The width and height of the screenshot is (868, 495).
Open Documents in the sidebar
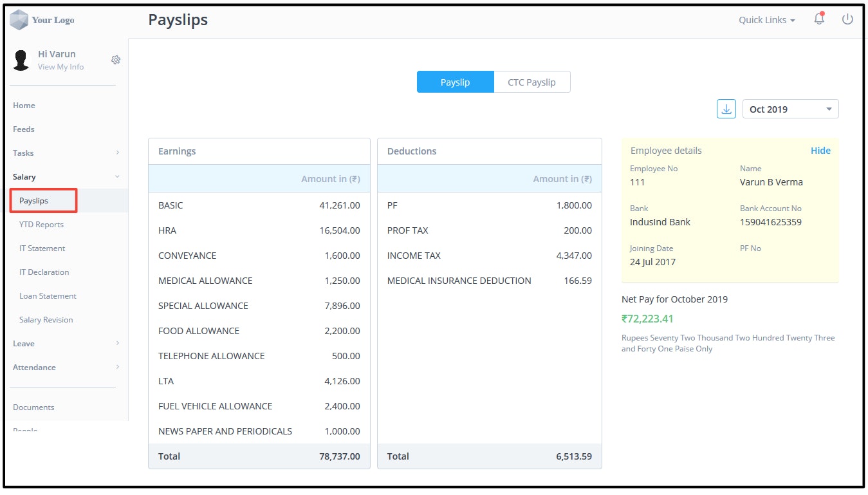[x=33, y=407]
